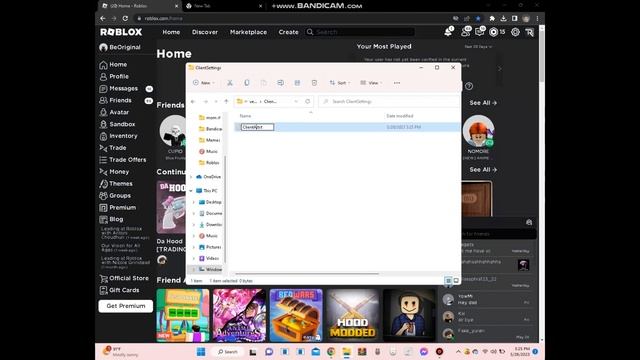This screenshot has width=640, height=360.
Task: Click the Share icon in Explorer toolbar
Action: pyautogui.click(x=297, y=83)
